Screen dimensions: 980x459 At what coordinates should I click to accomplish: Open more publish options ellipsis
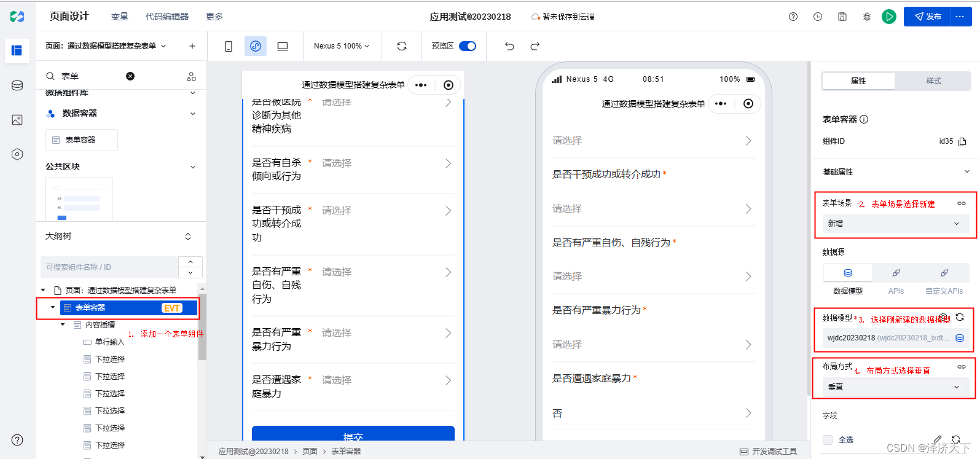pos(960,17)
